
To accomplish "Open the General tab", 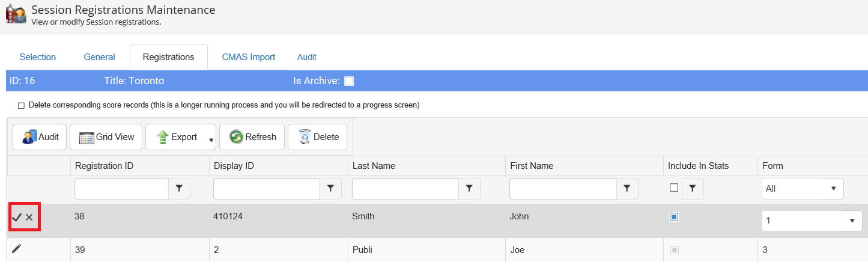I will (x=99, y=57).
